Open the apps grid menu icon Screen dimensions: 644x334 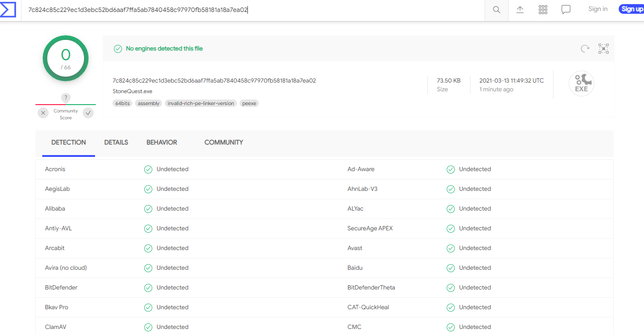coord(543,10)
